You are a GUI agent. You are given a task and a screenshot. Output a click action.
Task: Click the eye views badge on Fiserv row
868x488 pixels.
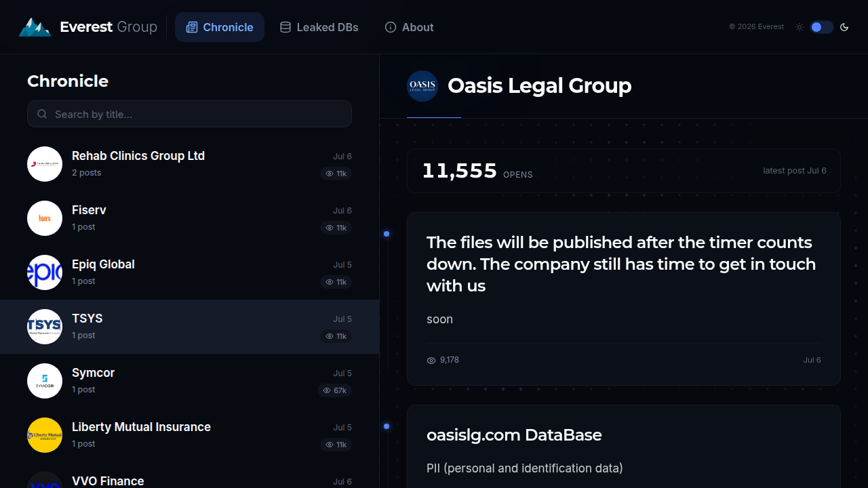click(336, 228)
